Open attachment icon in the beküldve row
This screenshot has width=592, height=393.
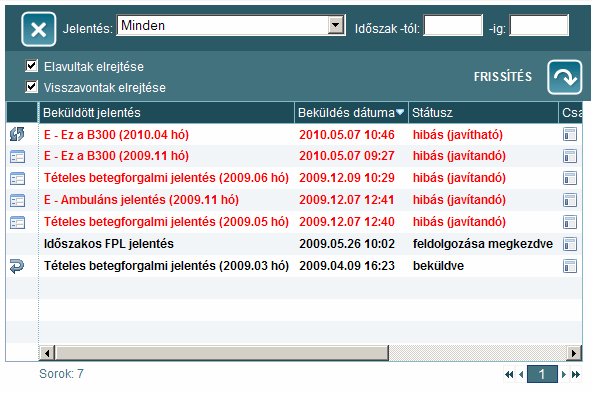pyautogui.click(x=570, y=266)
